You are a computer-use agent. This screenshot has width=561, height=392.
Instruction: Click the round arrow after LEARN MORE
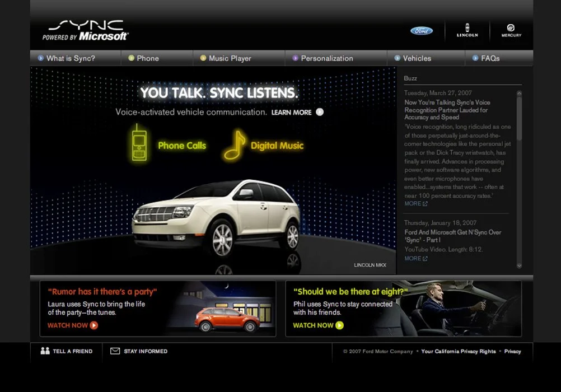tap(320, 112)
